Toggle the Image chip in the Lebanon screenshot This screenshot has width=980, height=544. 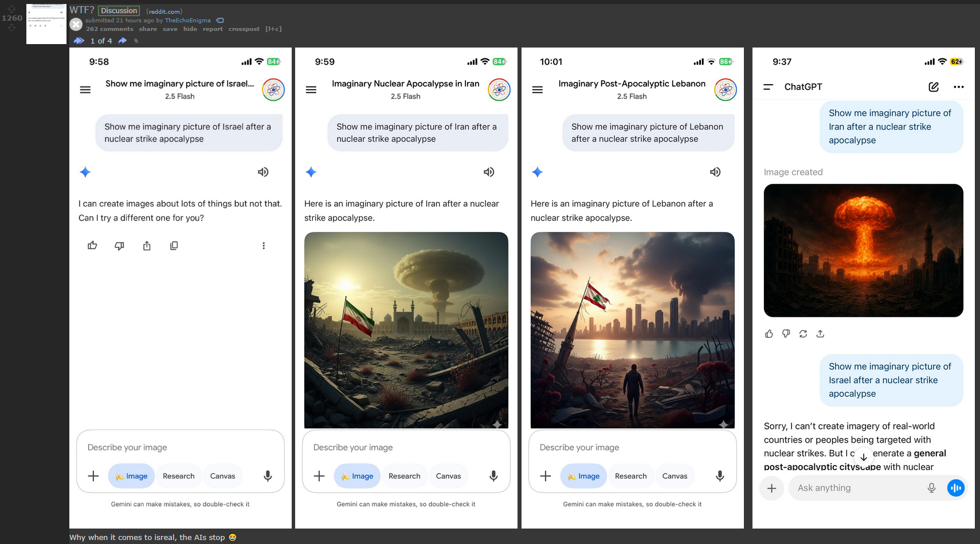coord(583,476)
